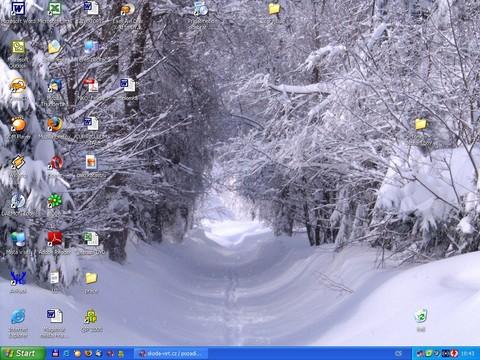The height and width of the screenshot is (360, 480).
Task: Launch Mozilla Firefox from the desktop
Action: (x=55, y=124)
